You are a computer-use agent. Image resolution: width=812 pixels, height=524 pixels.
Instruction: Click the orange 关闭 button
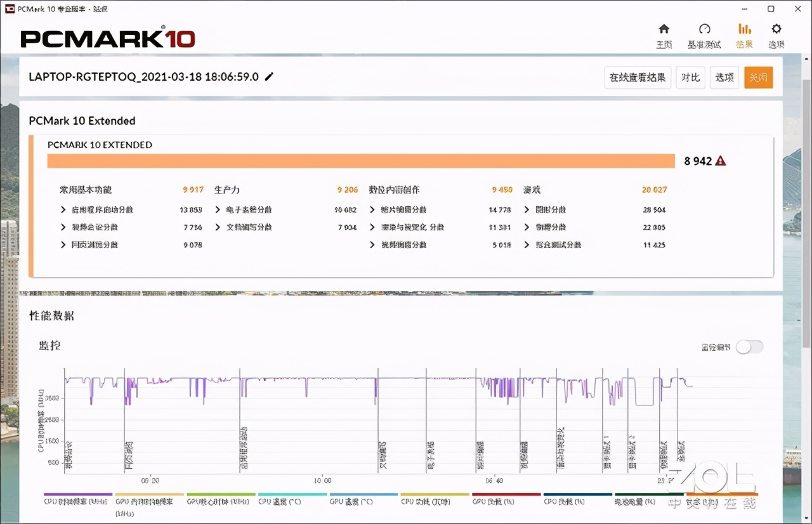click(x=759, y=77)
